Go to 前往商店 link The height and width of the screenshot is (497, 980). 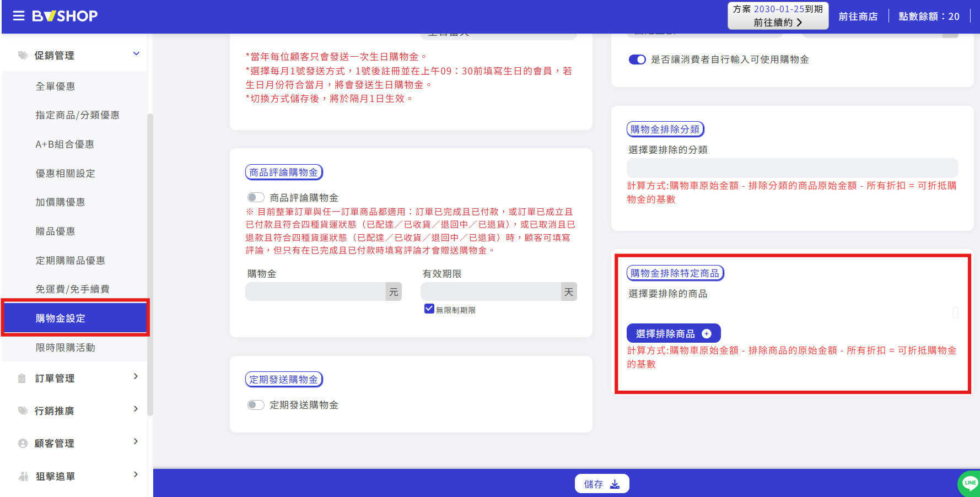[x=858, y=17]
